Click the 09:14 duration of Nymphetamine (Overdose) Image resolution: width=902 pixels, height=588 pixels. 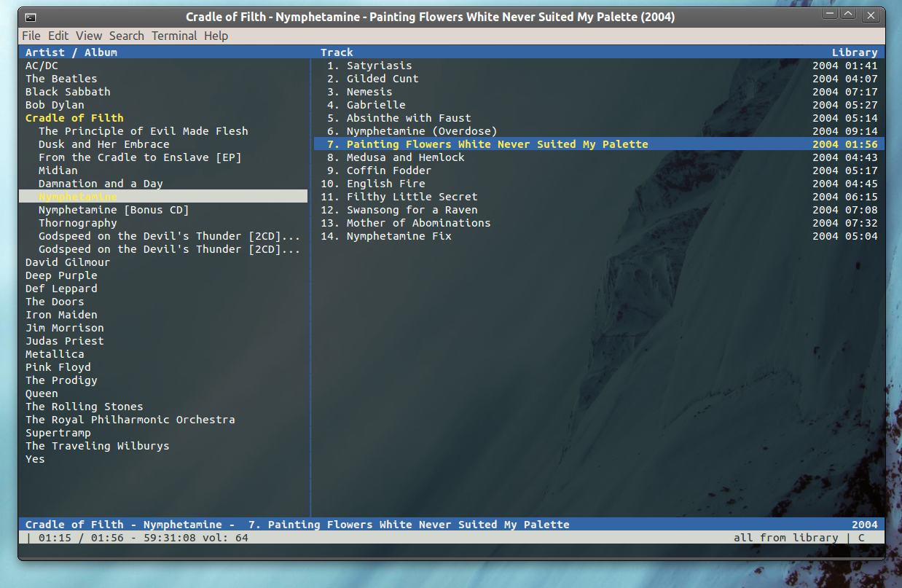[x=861, y=131]
